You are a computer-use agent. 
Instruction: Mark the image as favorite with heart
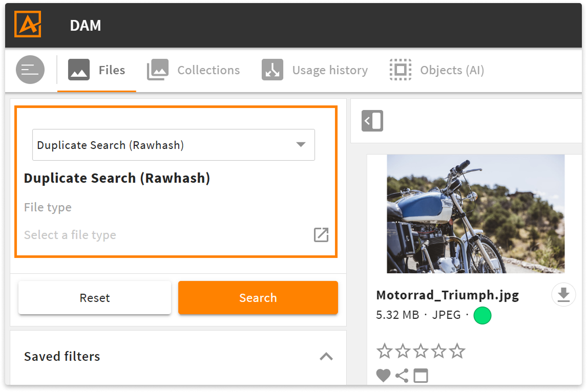pos(383,376)
